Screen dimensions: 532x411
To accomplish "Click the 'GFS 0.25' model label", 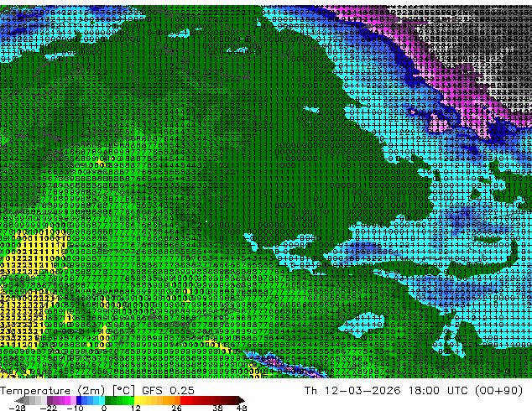I will (x=168, y=391).
